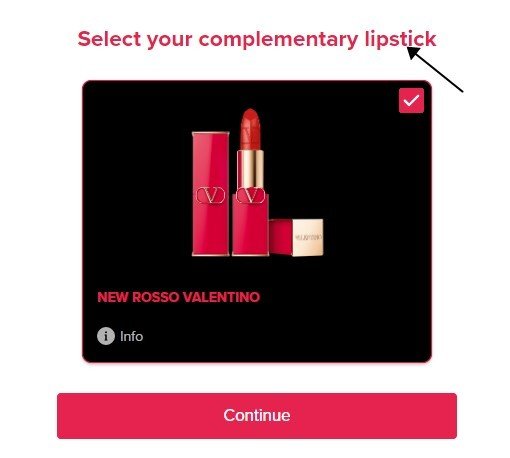This screenshot has height=458, width=510.
Task: Click the V logo on closed tube
Action: point(210,195)
